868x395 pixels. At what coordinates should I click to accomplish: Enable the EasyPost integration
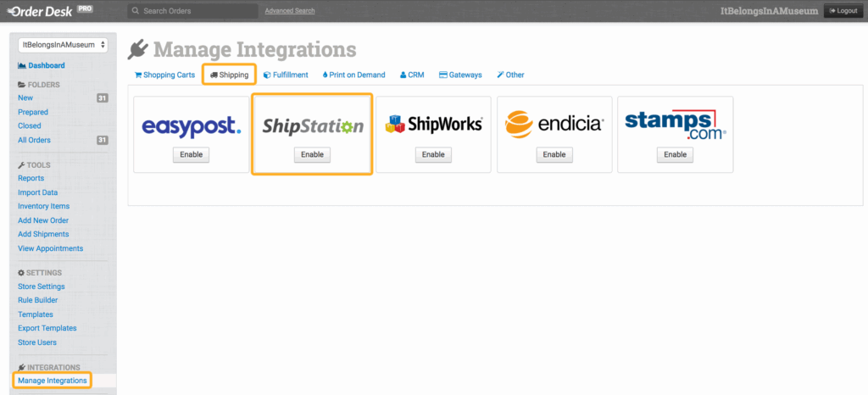pos(191,154)
